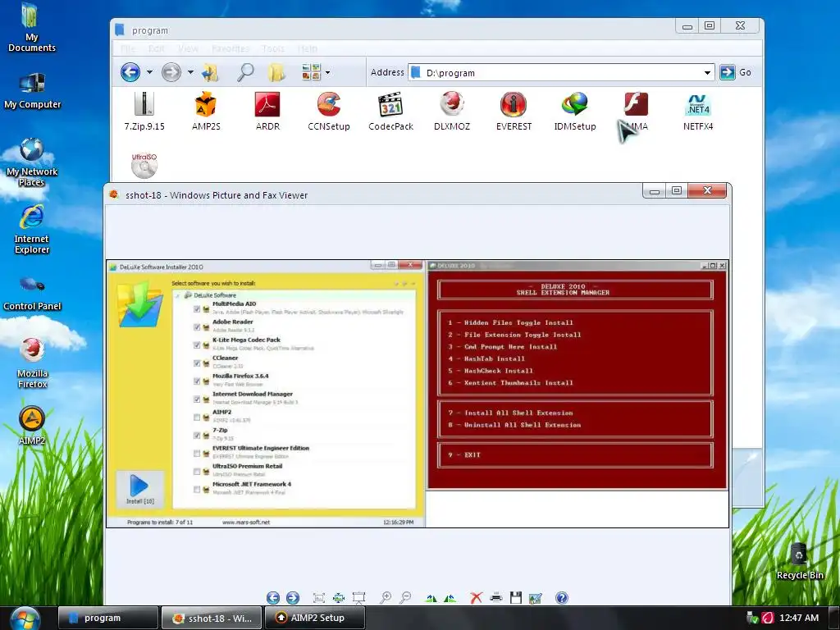Expand the Views dropdown arrow
Image resolution: width=840 pixels, height=630 pixels.
pos(327,72)
